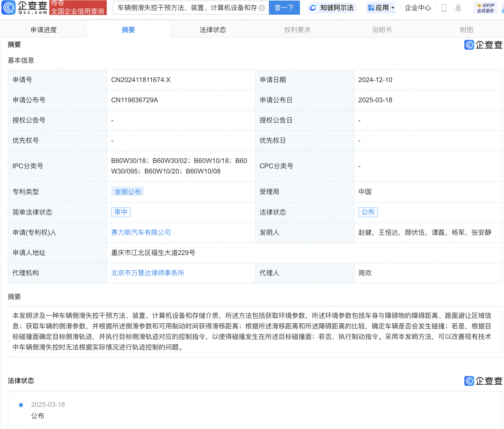The height and width of the screenshot is (429, 504).
Task: Click the 审中 legal status tag
Action: click(121, 212)
